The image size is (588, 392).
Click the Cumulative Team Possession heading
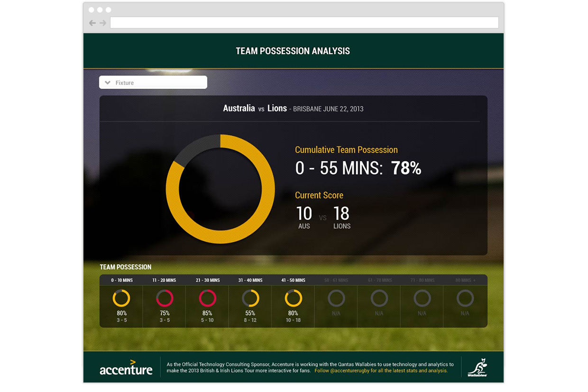(x=346, y=150)
